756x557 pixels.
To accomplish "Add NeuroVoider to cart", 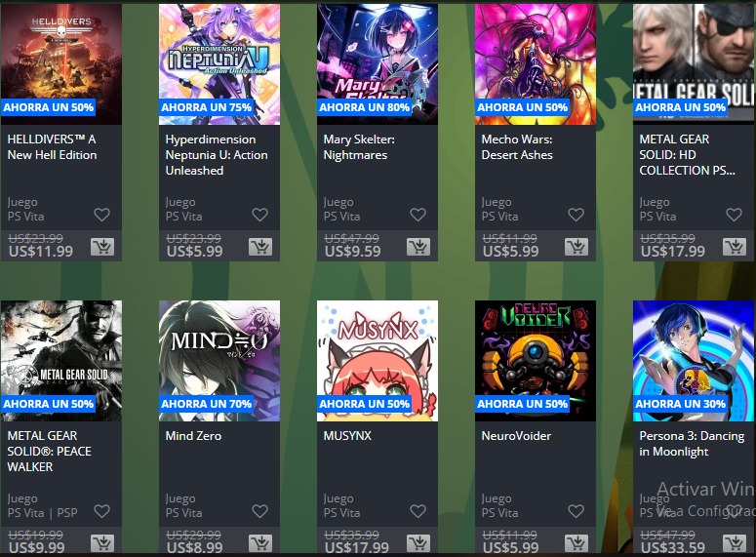I will coord(577,543).
